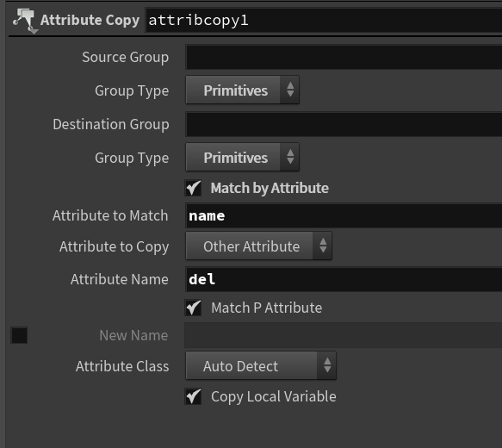Viewport: 502px width, 448px height.
Task: Click the disabled New Name text field
Action: point(343,335)
